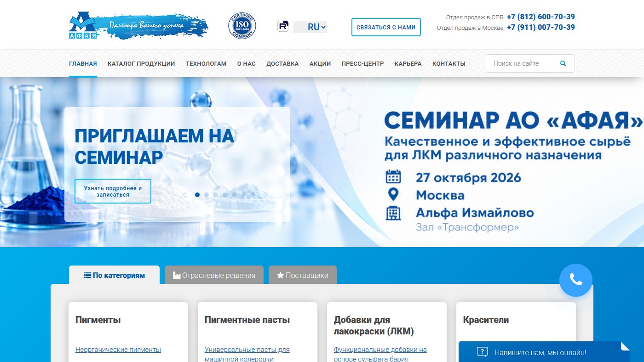Open the ДОСТАВКА page

coord(282,64)
